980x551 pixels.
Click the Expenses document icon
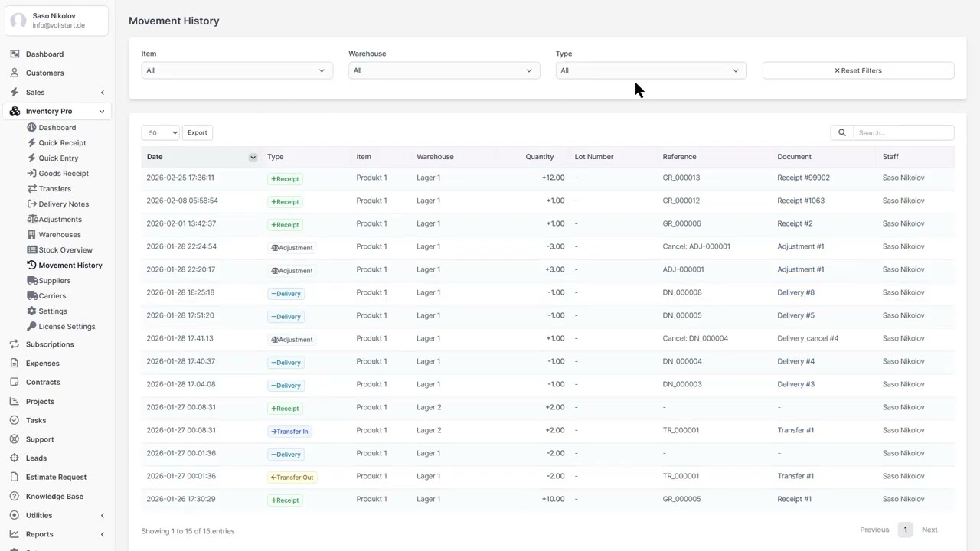click(15, 363)
